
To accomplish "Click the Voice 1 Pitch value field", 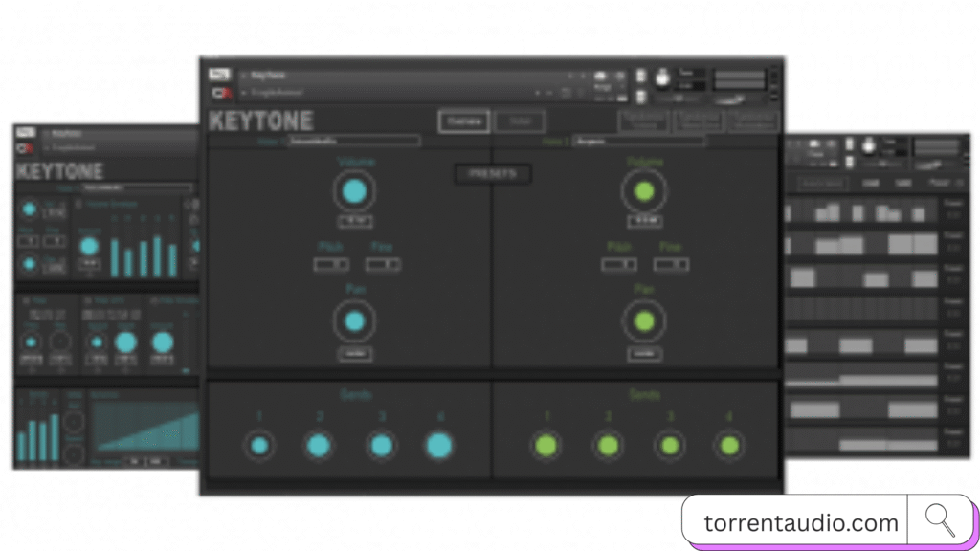I will 330,264.
